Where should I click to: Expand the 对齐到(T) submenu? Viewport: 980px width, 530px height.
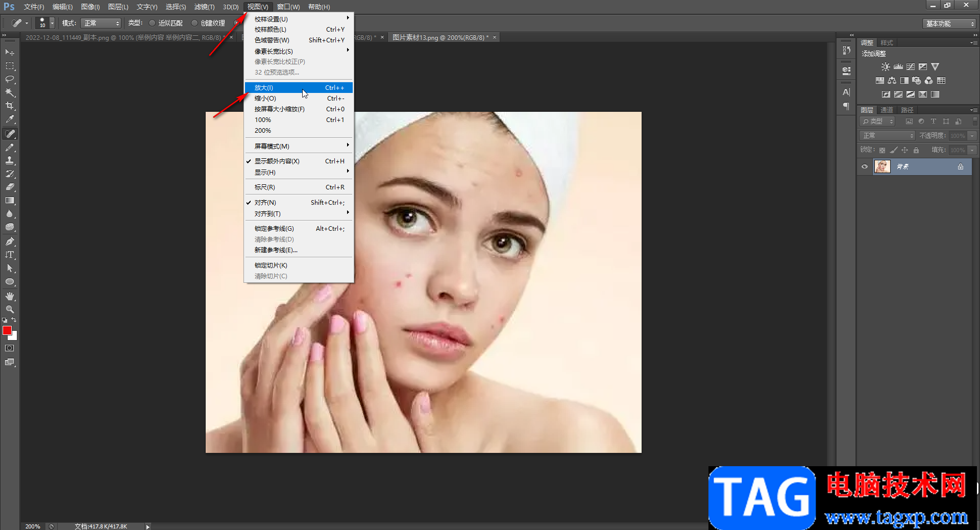(299, 214)
